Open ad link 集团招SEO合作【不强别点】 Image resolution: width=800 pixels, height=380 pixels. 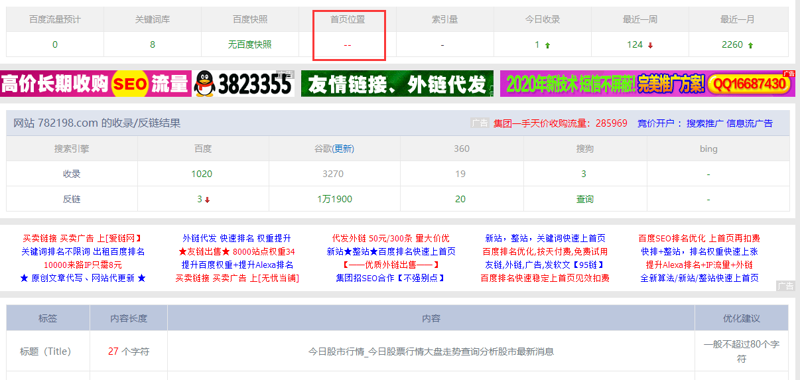[391, 278]
